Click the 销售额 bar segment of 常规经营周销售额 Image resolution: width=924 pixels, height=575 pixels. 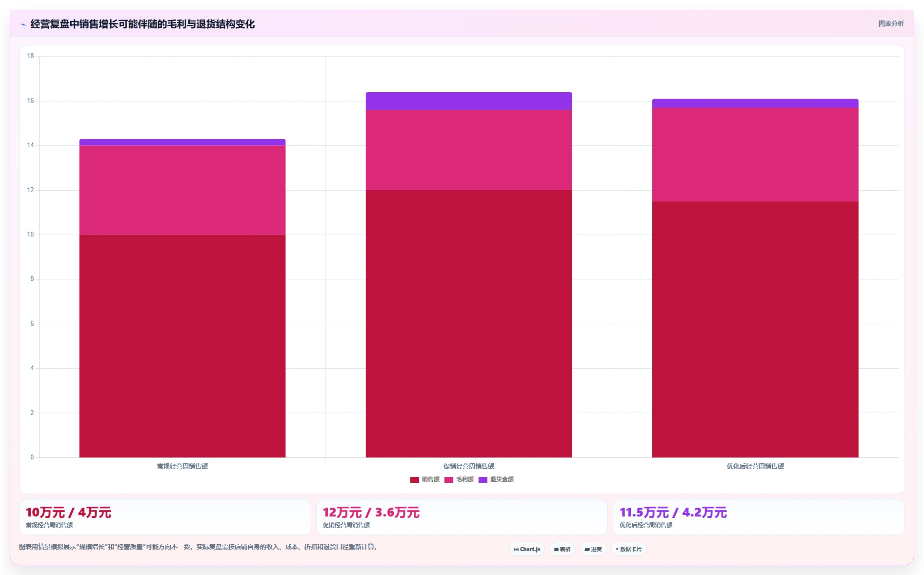182,346
